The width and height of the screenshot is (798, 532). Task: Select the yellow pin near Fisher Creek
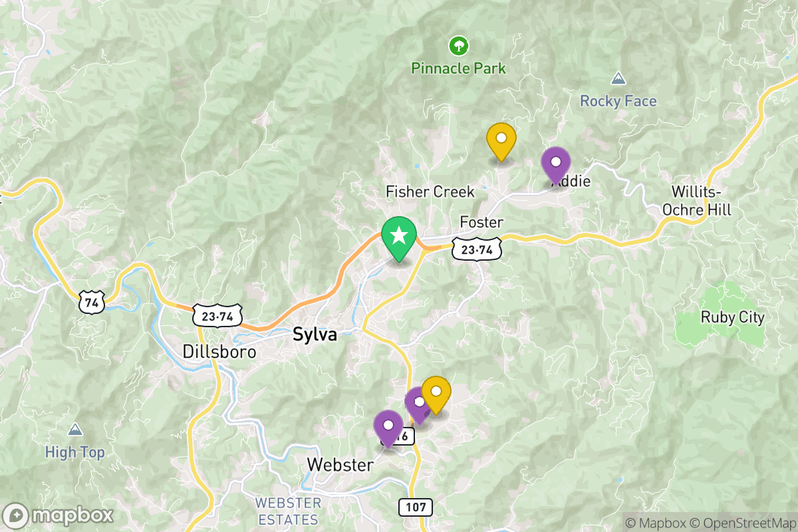click(x=501, y=142)
